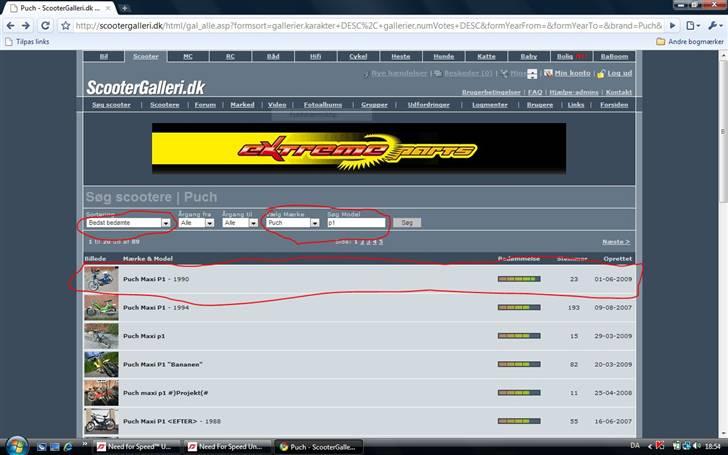
Task: Switch to the Katte tab
Action: [x=486, y=57]
